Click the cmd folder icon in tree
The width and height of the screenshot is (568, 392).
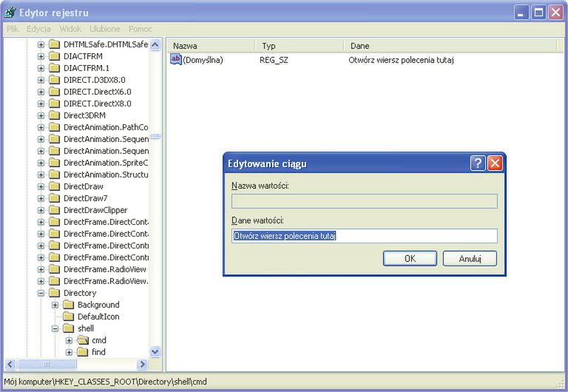point(82,340)
